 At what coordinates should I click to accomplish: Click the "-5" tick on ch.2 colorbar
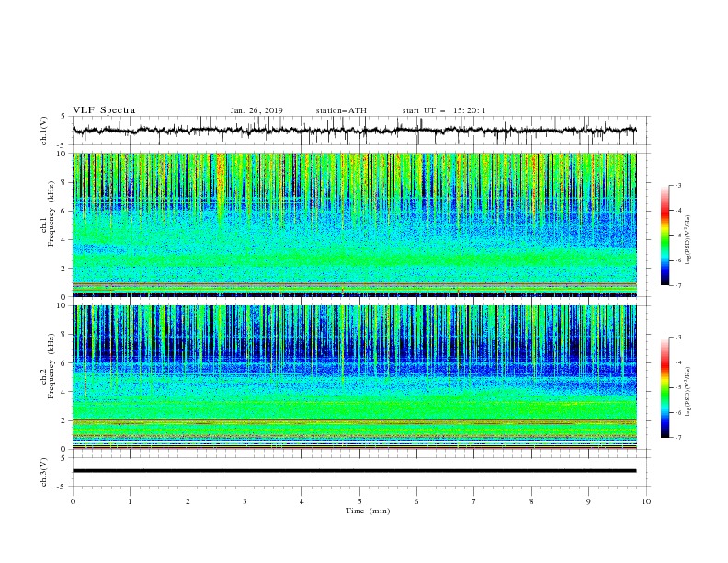click(x=677, y=387)
